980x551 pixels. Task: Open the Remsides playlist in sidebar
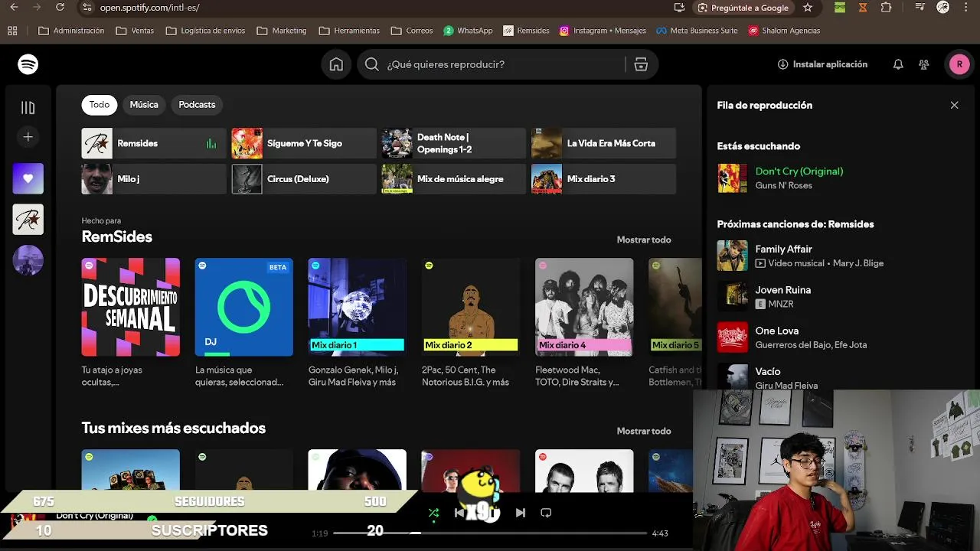click(28, 220)
